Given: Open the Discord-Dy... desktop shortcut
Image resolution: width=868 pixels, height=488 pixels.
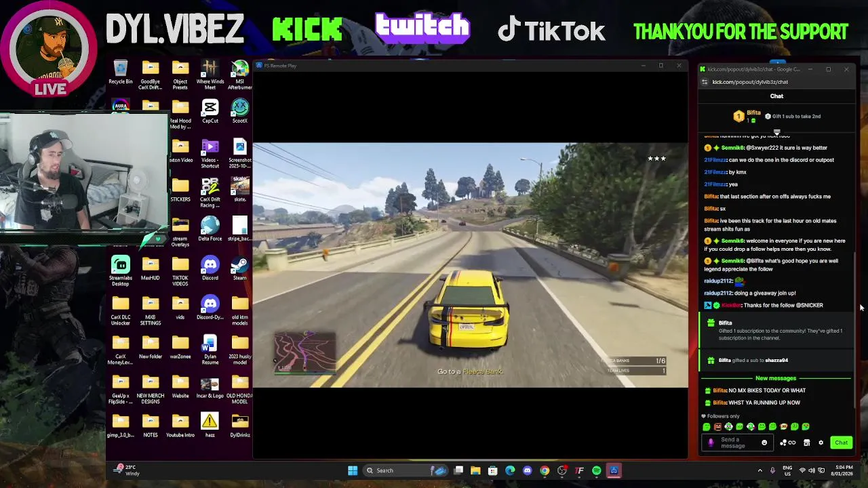Looking at the screenshot, I should tap(210, 307).
